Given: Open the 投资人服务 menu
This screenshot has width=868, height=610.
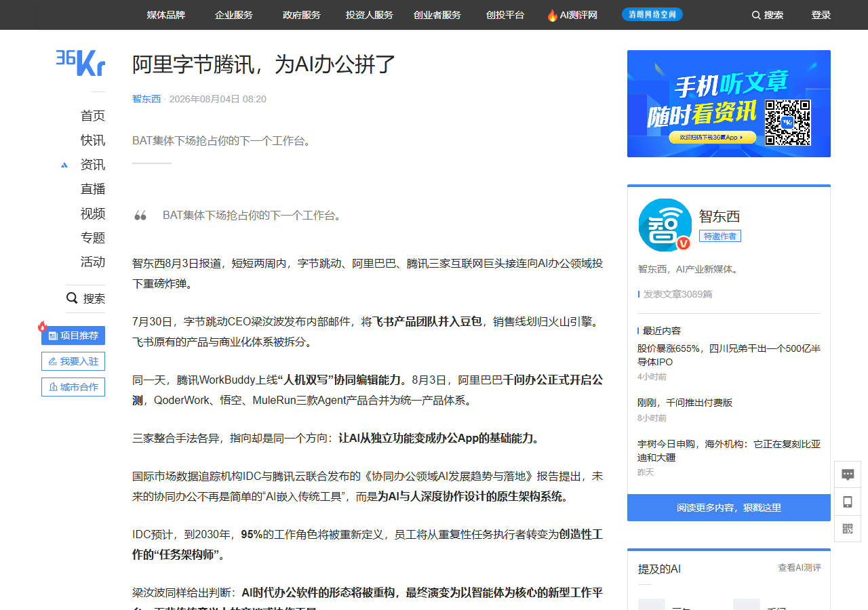Looking at the screenshot, I should 370,15.
